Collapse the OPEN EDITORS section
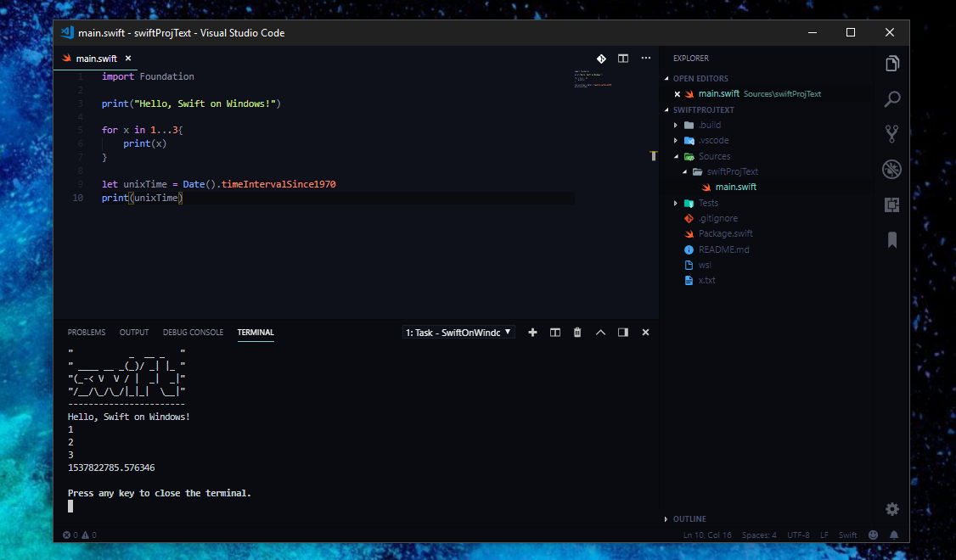This screenshot has width=956, height=560. (700, 79)
